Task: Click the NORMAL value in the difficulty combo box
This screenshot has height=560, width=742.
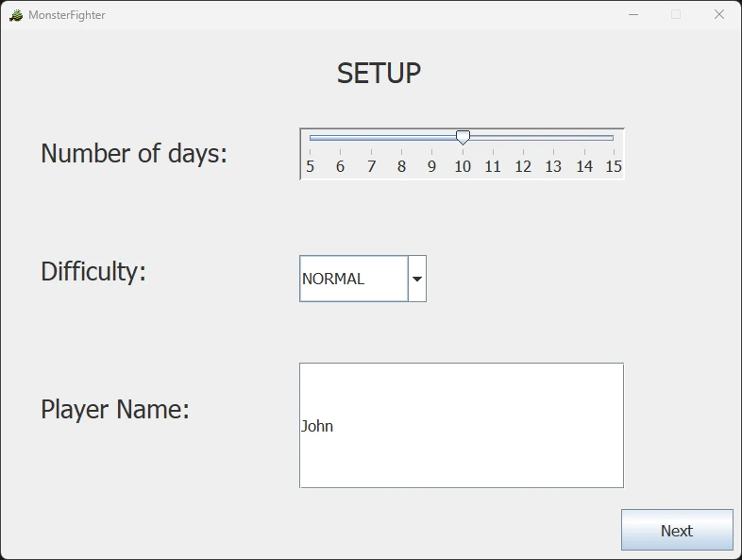Action: [x=333, y=279]
